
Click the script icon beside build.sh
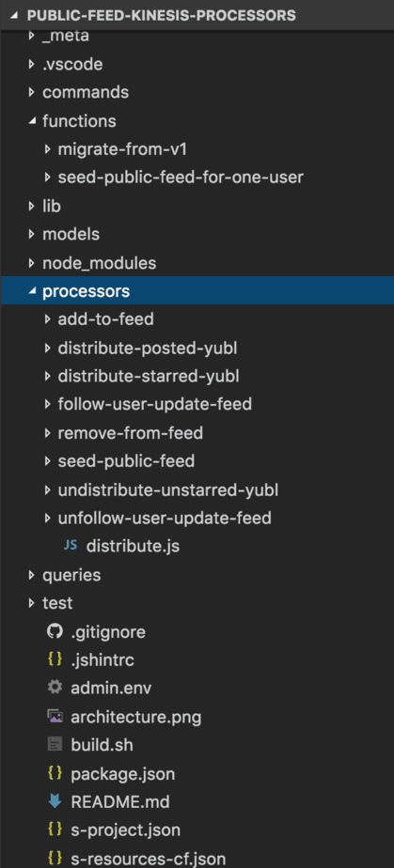point(55,745)
